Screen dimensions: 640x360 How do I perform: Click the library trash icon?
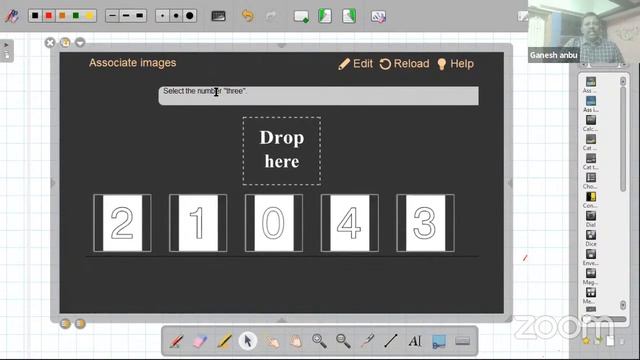click(622, 341)
